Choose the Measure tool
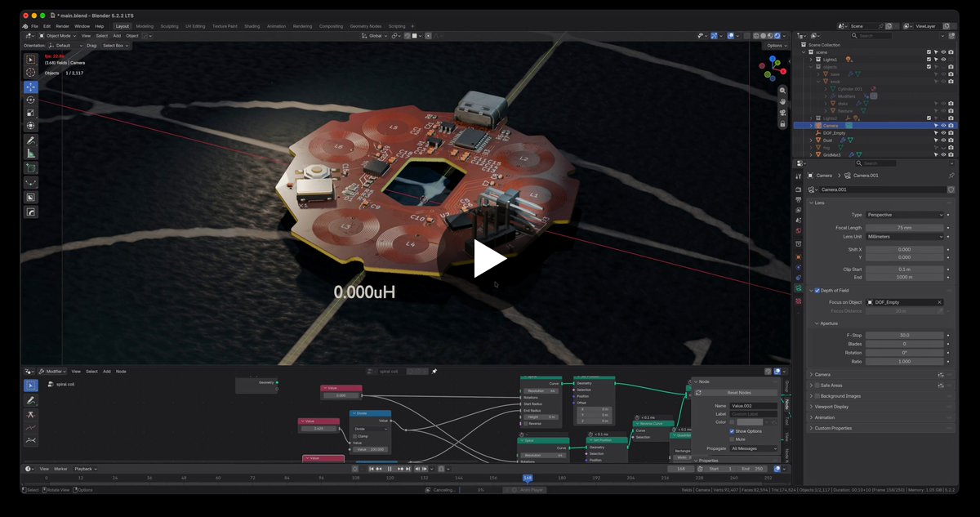This screenshot has width=980, height=517. coord(31,154)
